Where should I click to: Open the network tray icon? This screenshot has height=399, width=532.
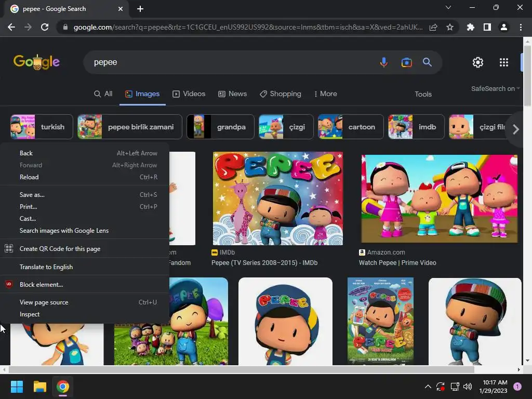(455, 387)
